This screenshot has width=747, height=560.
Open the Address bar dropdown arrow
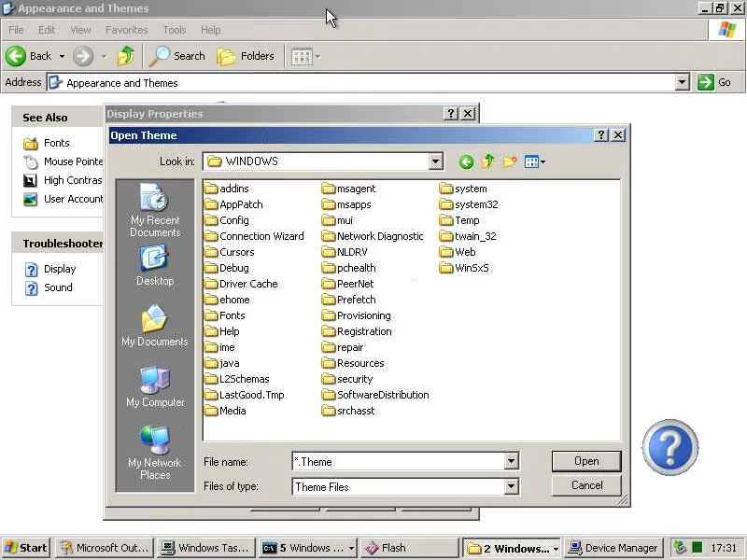pos(682,82)
